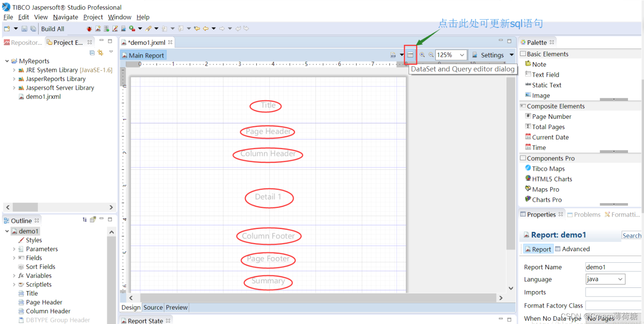This screenshot has height=324, width=644.
Task: Open the zoom level 125% combo box
Action: [451, 55]
